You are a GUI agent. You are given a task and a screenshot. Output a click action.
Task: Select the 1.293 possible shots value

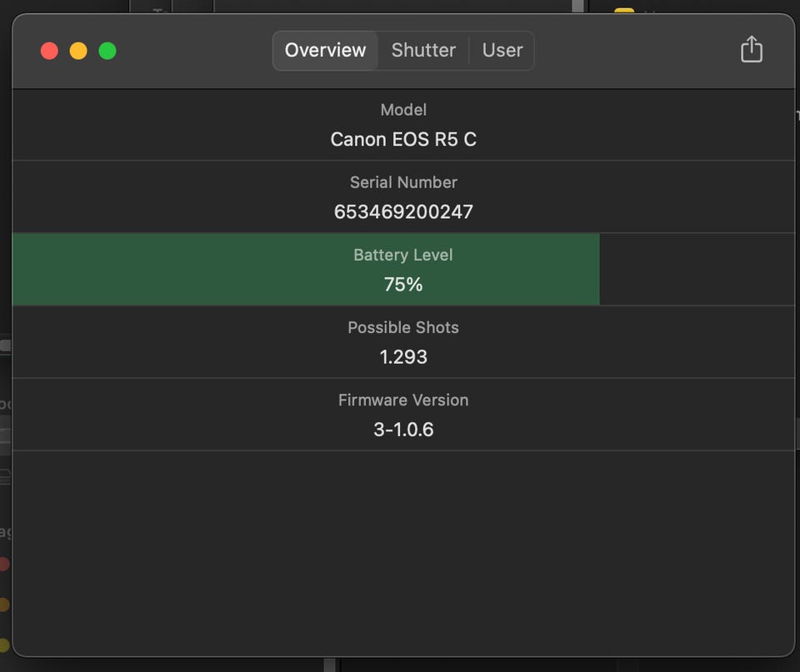(x=403, y=357)
